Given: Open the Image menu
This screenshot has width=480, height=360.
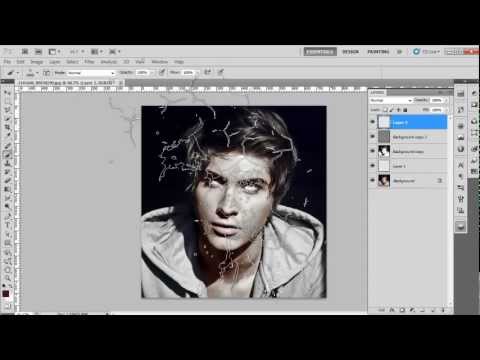Looking at the screenshot, I should pos(37,62).
